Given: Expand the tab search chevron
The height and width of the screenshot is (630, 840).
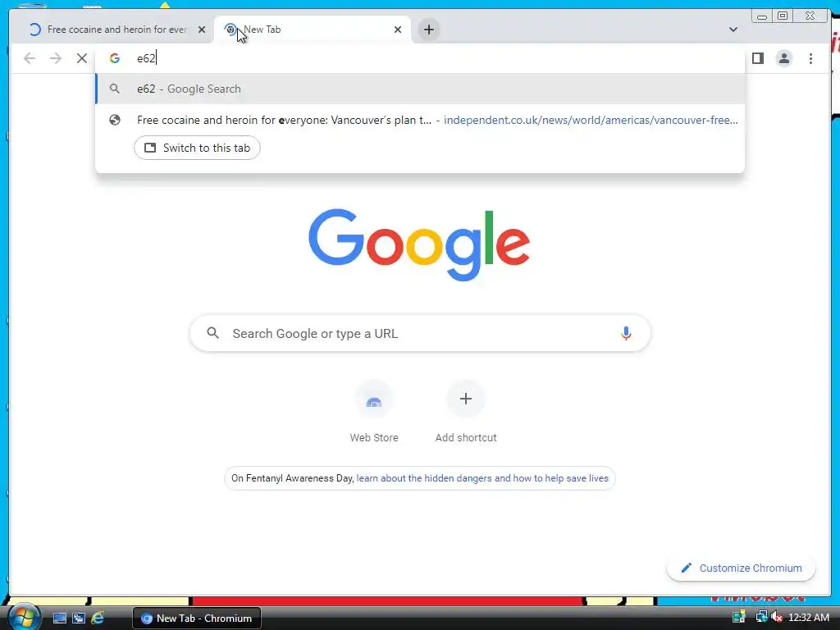Looking at the screenshot, I should click(733, 30).
